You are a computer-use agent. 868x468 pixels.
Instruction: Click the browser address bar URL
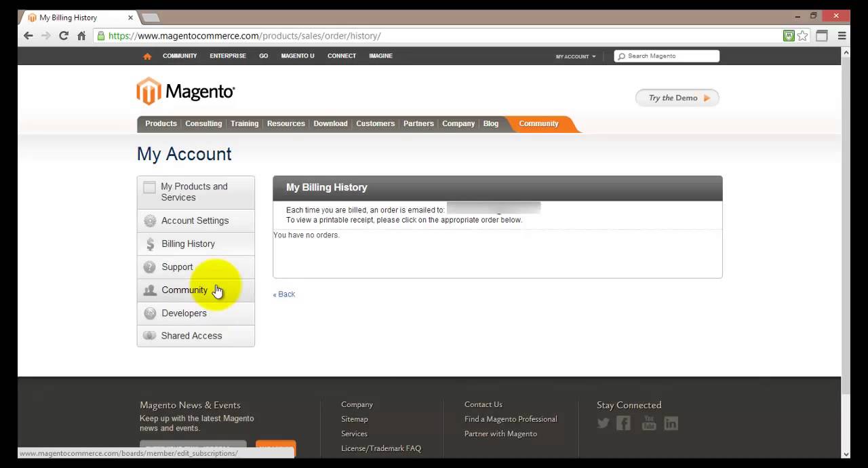(x=244, y=36)
